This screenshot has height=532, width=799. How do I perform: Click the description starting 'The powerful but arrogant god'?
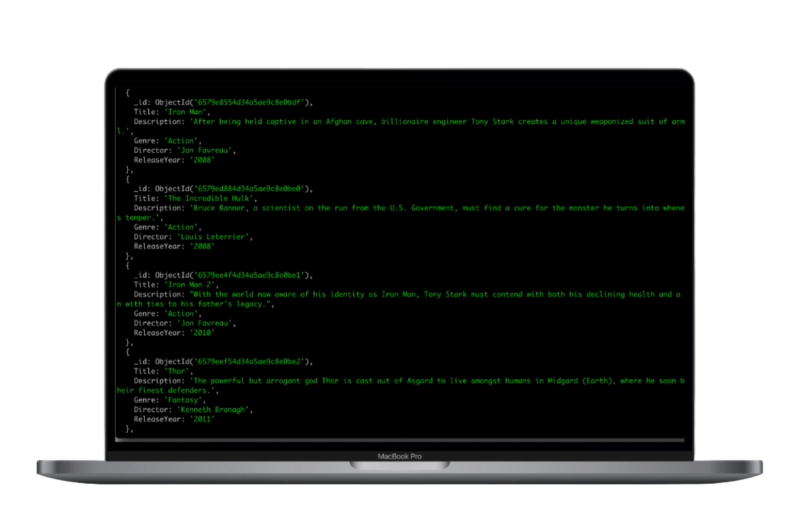437,381
